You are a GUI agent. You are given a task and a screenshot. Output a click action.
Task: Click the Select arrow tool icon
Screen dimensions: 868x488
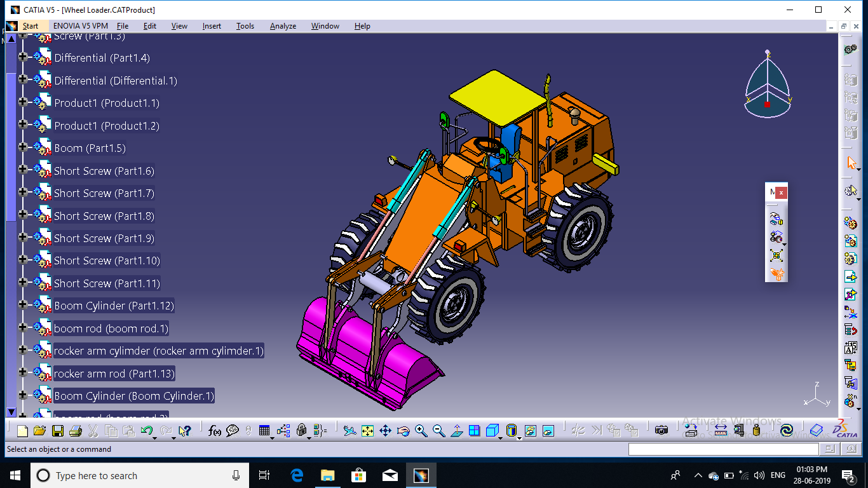(x=851, y=163)
